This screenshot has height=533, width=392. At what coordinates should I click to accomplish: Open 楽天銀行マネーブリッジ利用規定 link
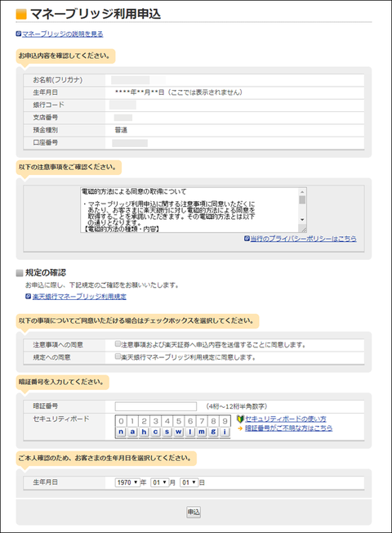coord(79,297)
